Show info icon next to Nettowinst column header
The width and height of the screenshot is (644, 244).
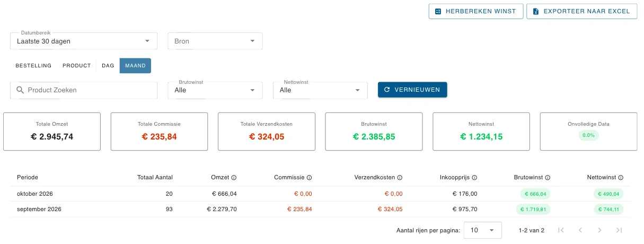(x=621, y=178)
